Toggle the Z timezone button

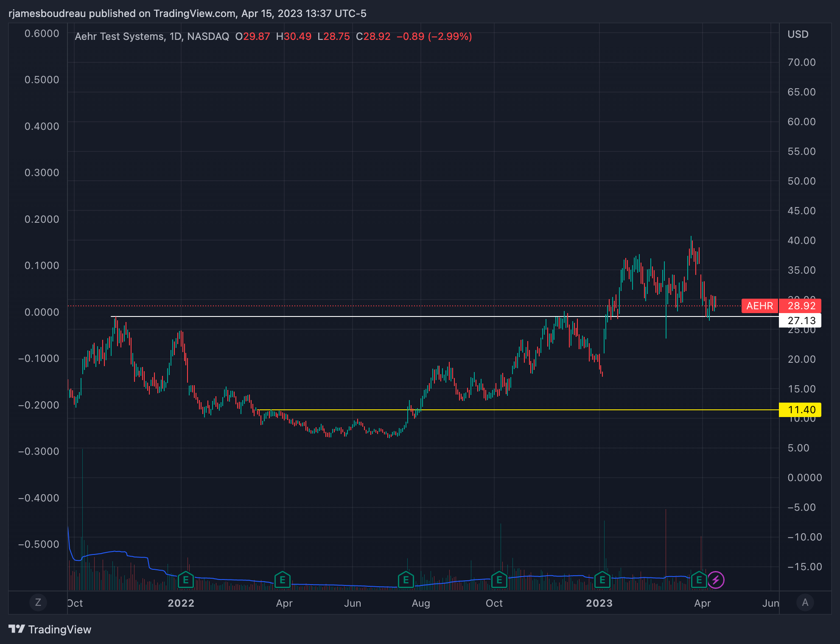[x=38, y=602]
